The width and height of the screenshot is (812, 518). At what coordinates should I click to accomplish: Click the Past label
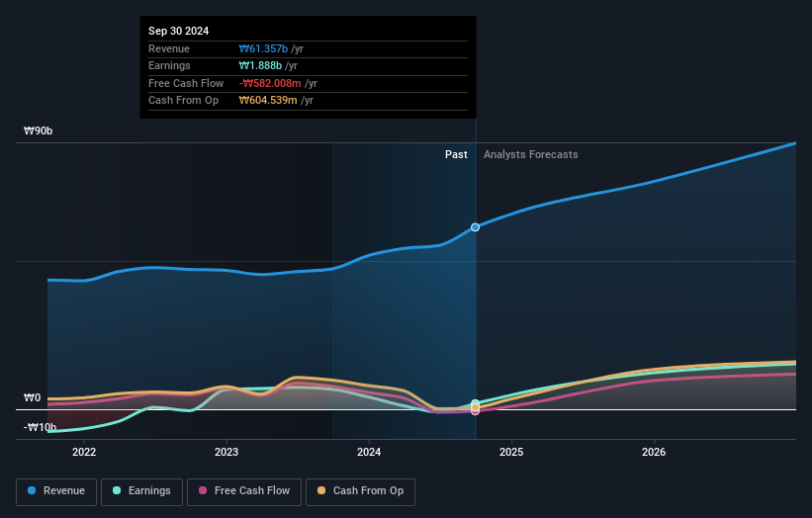(x=456, y=154)
